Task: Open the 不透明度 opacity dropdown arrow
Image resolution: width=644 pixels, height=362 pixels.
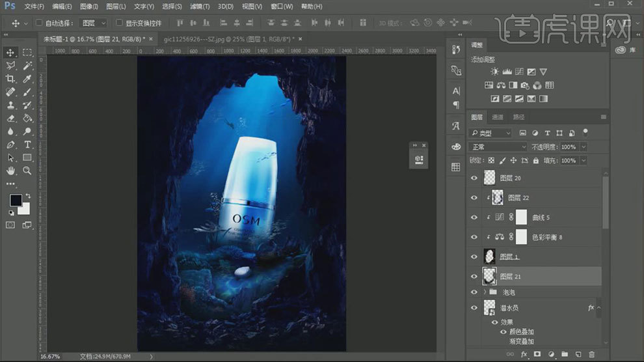Action: [583, 147]
